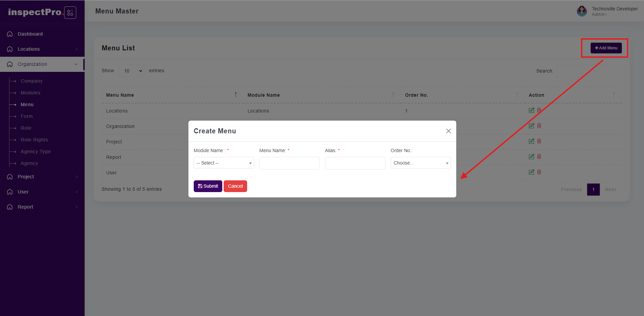Image resolution: width=644 pixels, height=316 pixels.
Task: Click delete trash icon in Locations row
Action: pyautogui.click(x=539, y=110)
